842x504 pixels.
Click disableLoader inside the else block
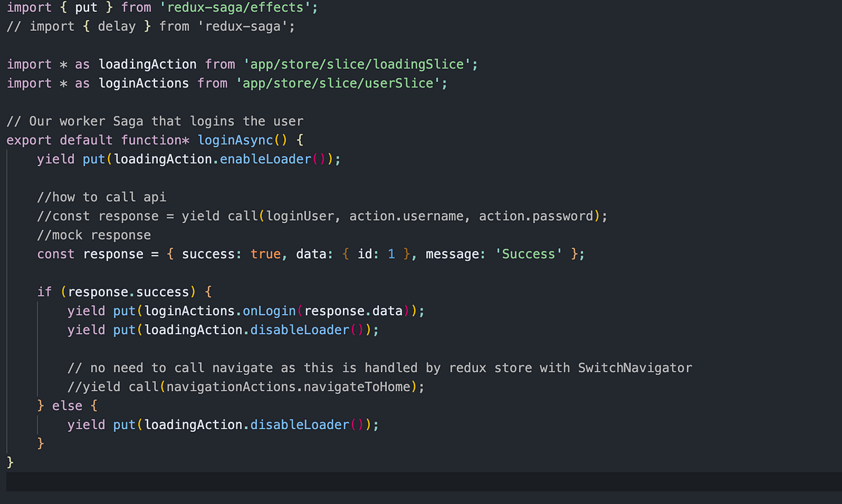300,424
